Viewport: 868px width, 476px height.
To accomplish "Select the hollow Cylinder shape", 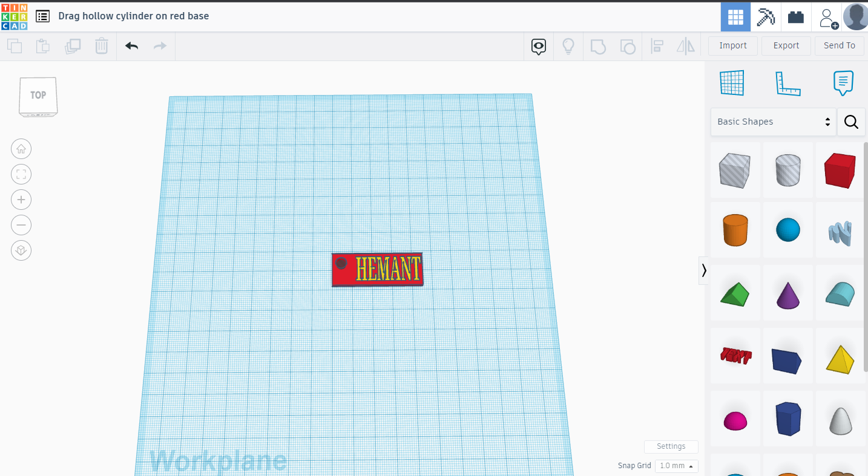I will click(x=788, y=170).
